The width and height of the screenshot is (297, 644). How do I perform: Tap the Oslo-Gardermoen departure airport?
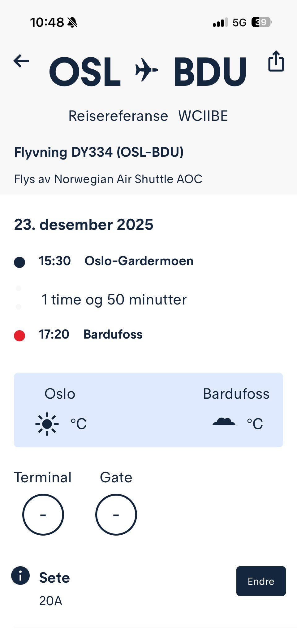point(139,261)
